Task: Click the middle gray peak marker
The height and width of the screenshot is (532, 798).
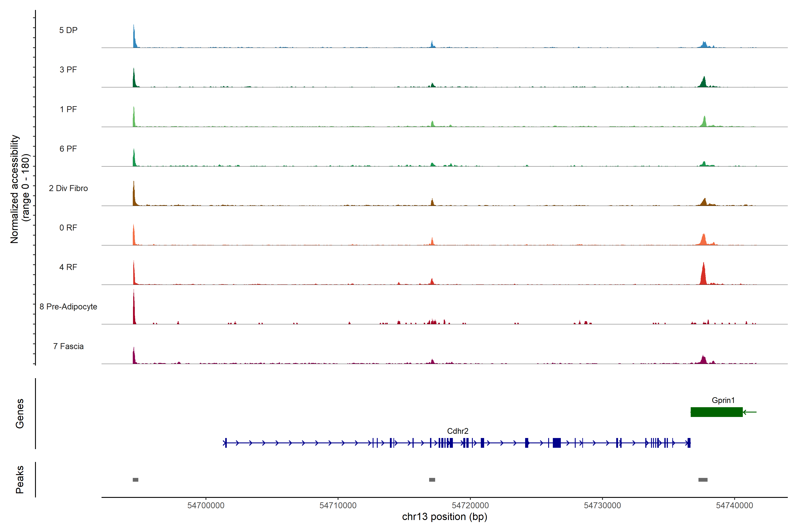Action: 432,480
